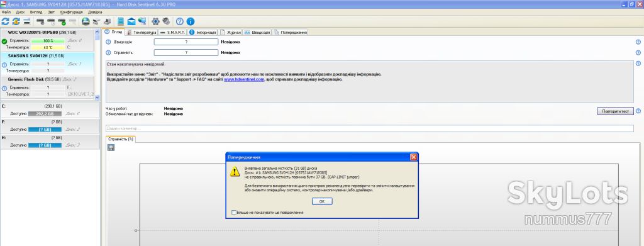The image size is (644, 246).
Task: Click the 43 °C temperature value
Action: 48,48
